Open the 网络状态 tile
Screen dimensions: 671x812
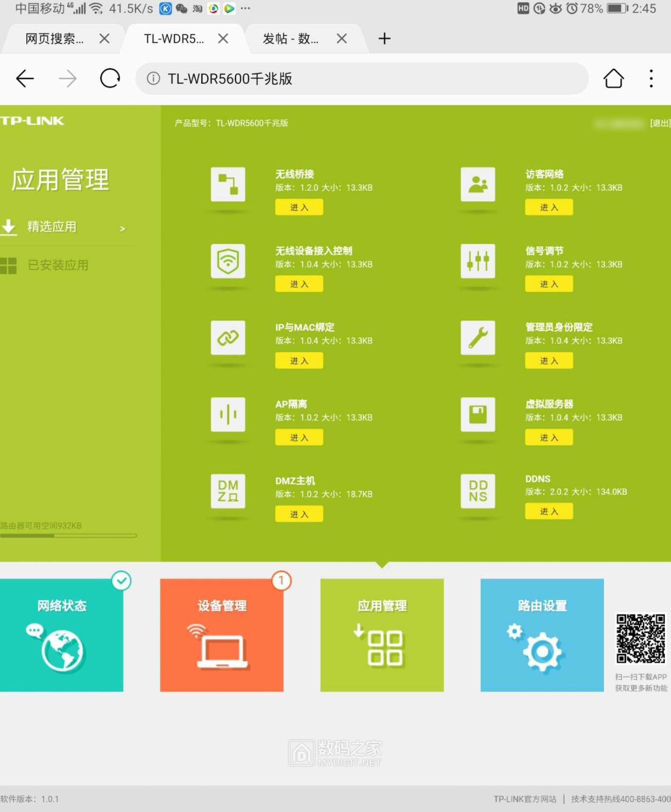[62, 635]
